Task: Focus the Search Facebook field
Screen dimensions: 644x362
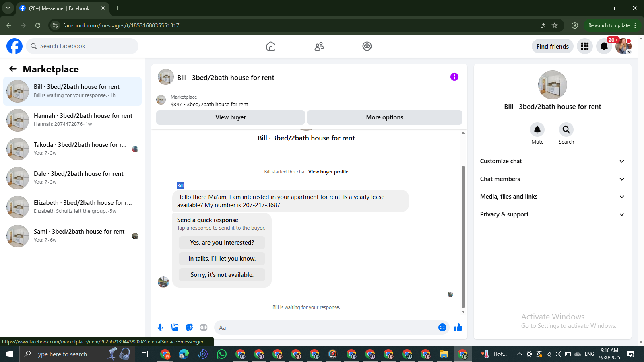Action: click(82, 46)
